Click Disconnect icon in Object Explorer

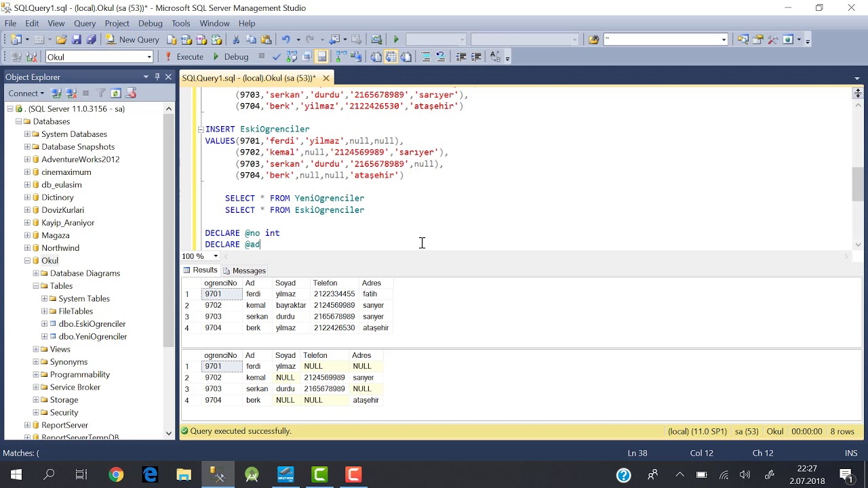coord(71,93)
